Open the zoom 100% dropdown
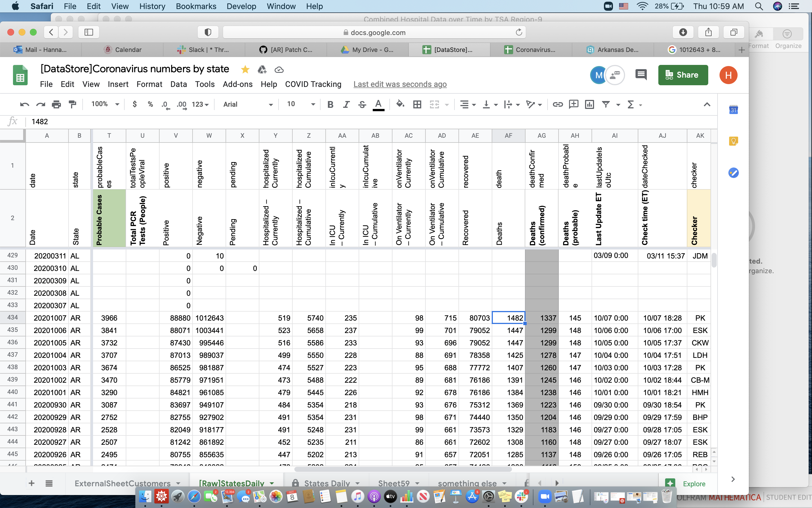This screenshot has width=812, height=508. (x=105, y=104)
